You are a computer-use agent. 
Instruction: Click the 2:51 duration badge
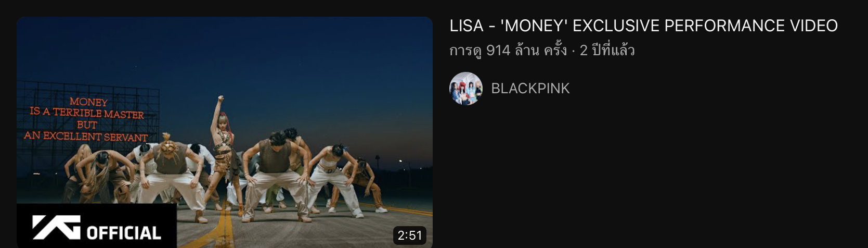pyautogui.click(x=410, y=235)
